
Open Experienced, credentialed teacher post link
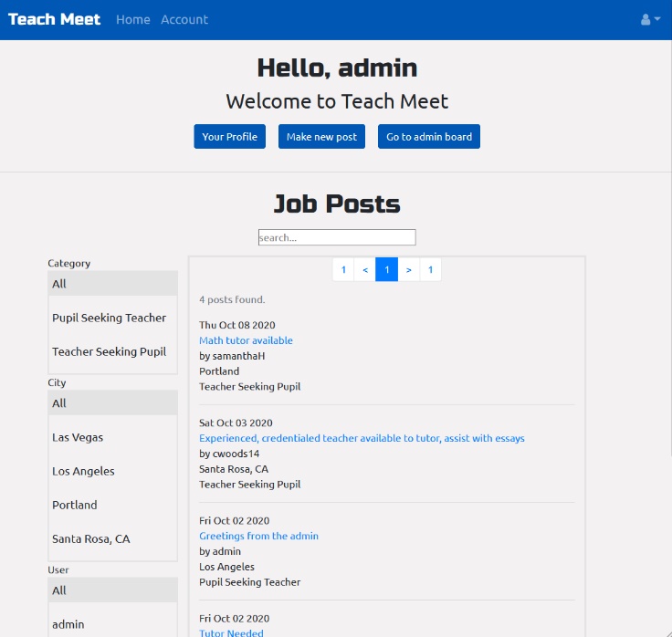pos(362,438)
